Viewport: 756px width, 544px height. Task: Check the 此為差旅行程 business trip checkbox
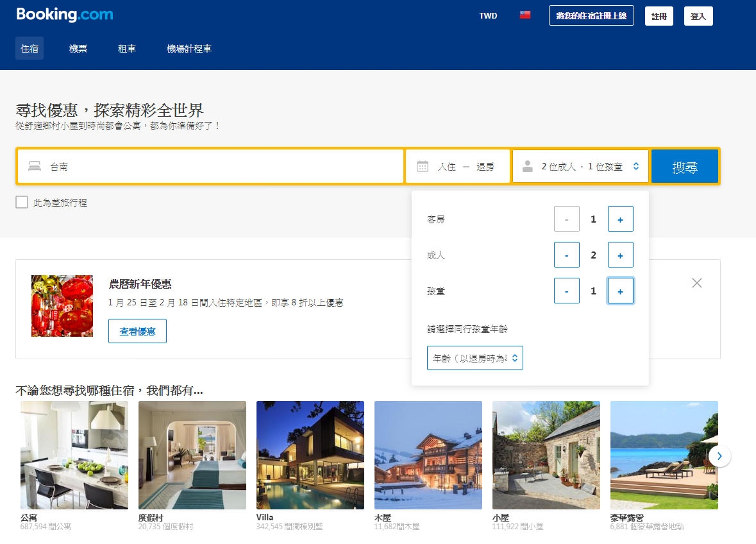[22, 202]
